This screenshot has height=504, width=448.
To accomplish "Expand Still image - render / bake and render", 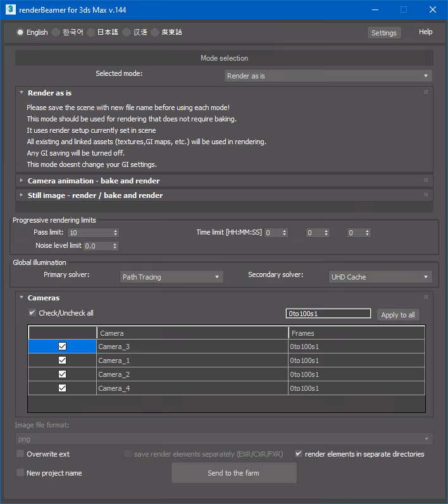I will point(22,195).
